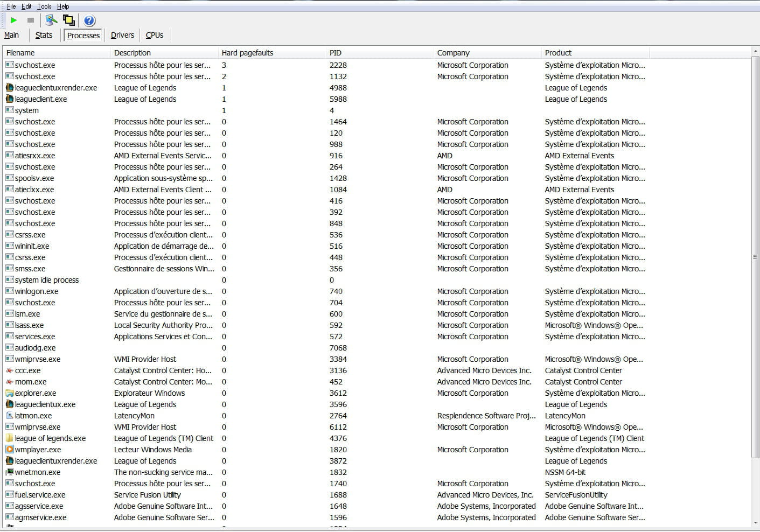Sort by Hard pagefaults column header
The image size is (760, 532).
pos(272,53)
